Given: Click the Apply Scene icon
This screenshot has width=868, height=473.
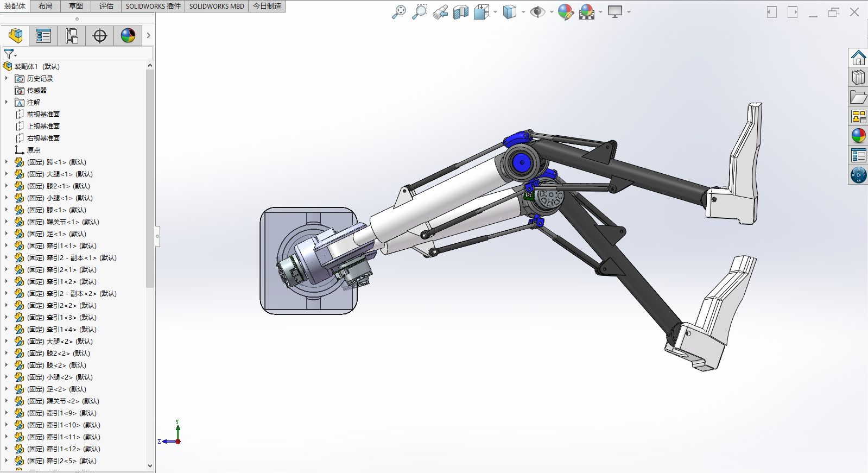Looking at the screenshot, I should pyautogui.click(x=587, y=12).
